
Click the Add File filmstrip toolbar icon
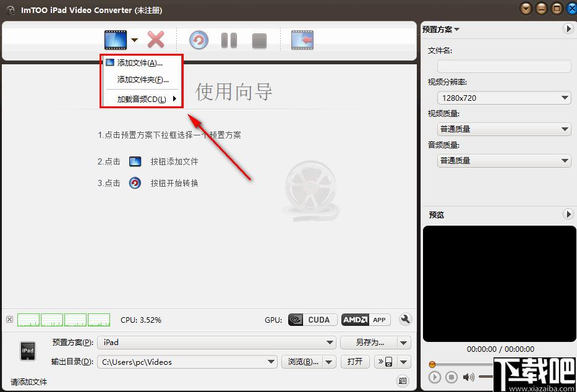pos(115,40)
